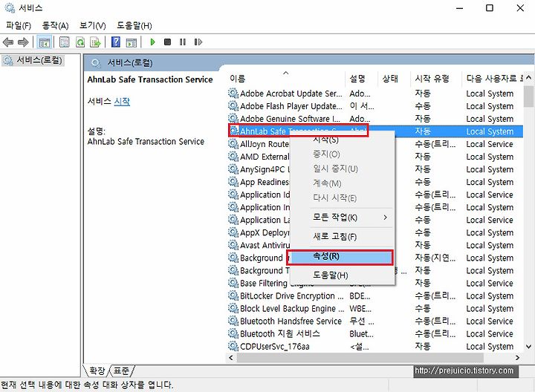
Task: Open the 파일(F) menu
Action: (19, 25)
